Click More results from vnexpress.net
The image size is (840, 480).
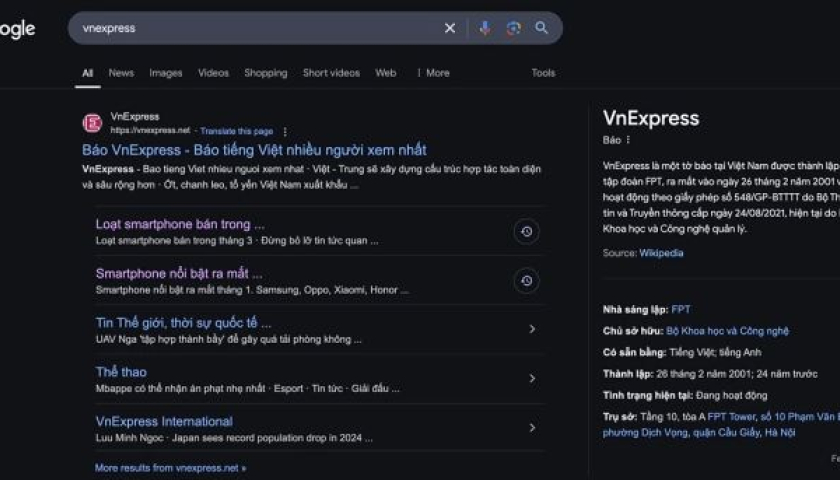tap(170, 467)
